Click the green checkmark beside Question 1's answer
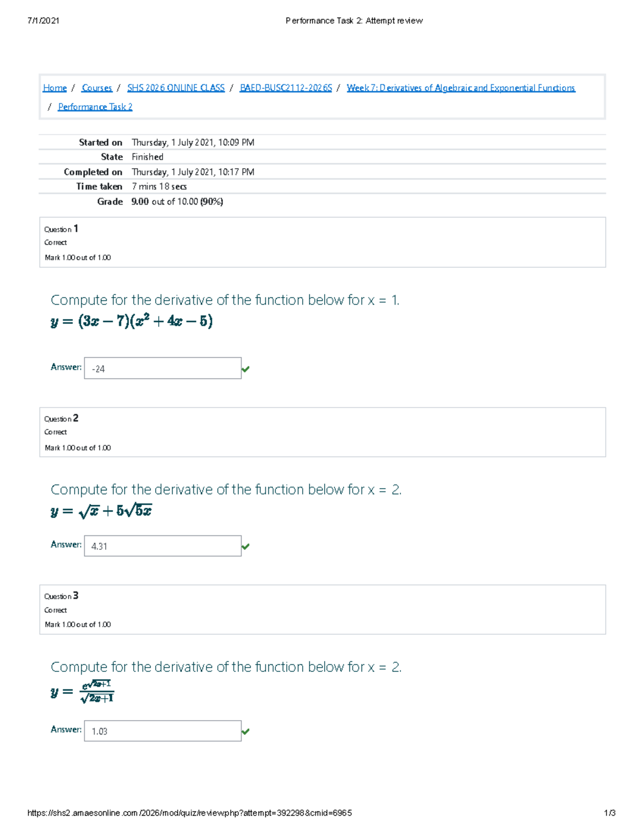 (247, 369)
